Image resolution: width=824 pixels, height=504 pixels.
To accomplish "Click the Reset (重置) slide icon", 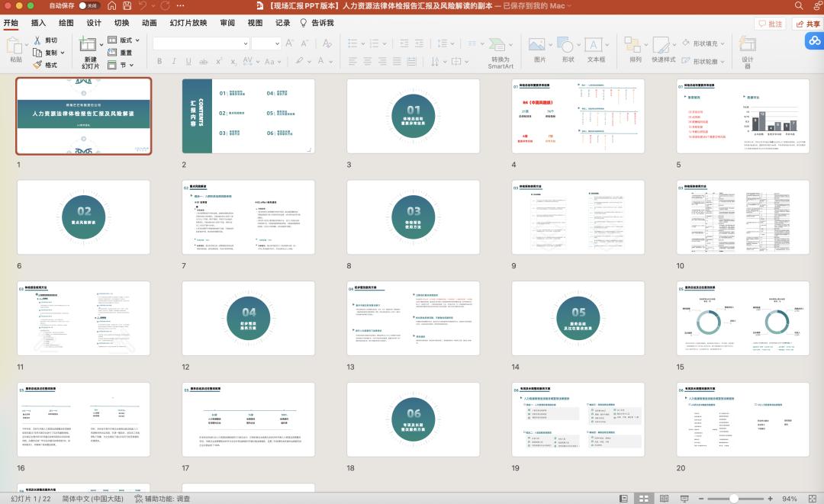I will click(112, 53).
